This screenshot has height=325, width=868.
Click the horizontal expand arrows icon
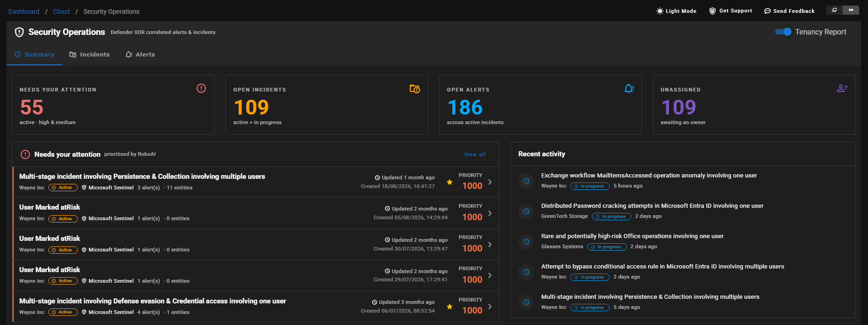point(851,10)
